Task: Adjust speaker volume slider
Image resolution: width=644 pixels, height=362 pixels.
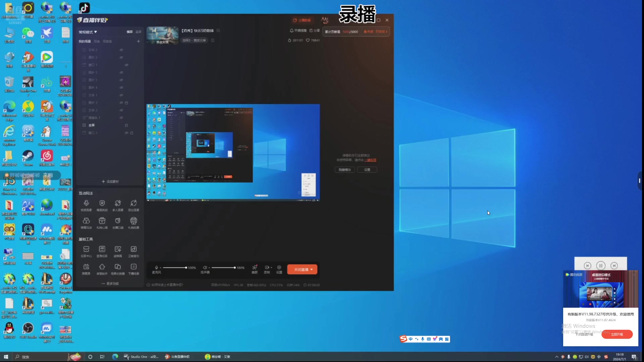Action: click(x=223, y=268)
